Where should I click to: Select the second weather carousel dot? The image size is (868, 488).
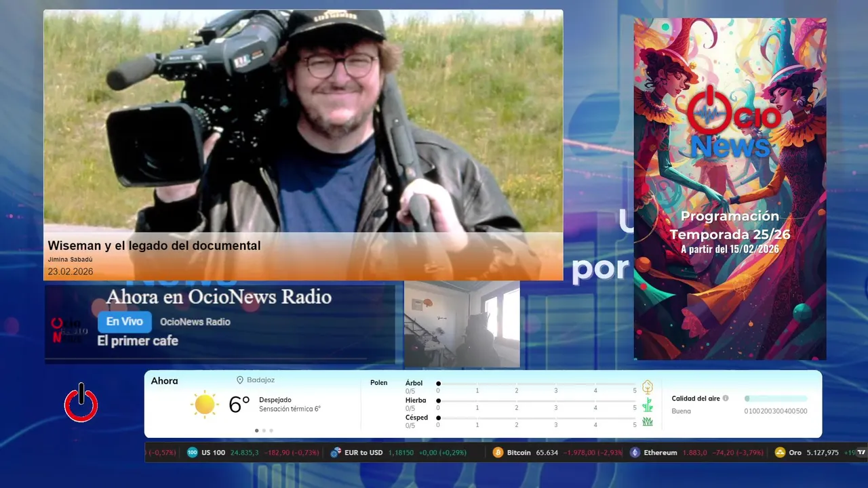click(x=264, y=430)
